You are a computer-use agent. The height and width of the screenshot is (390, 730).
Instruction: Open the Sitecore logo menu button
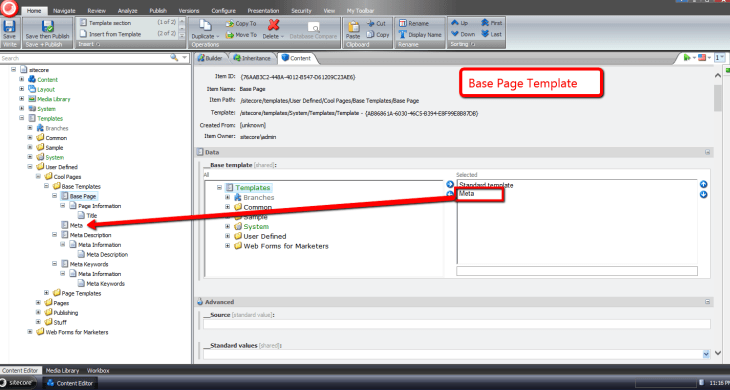pyautogui.click(x=9, y=7)
